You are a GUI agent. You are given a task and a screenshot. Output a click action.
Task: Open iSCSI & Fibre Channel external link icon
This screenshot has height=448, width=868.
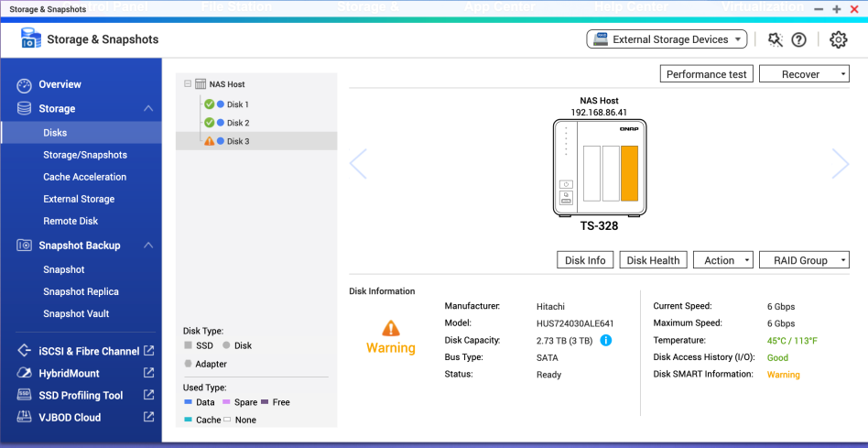(x=149, y=351)
